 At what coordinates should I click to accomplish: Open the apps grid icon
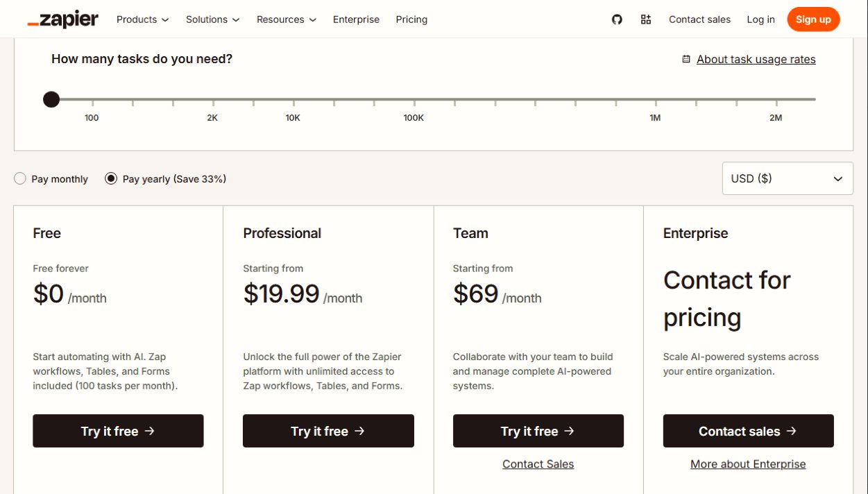tap(646, 19)
